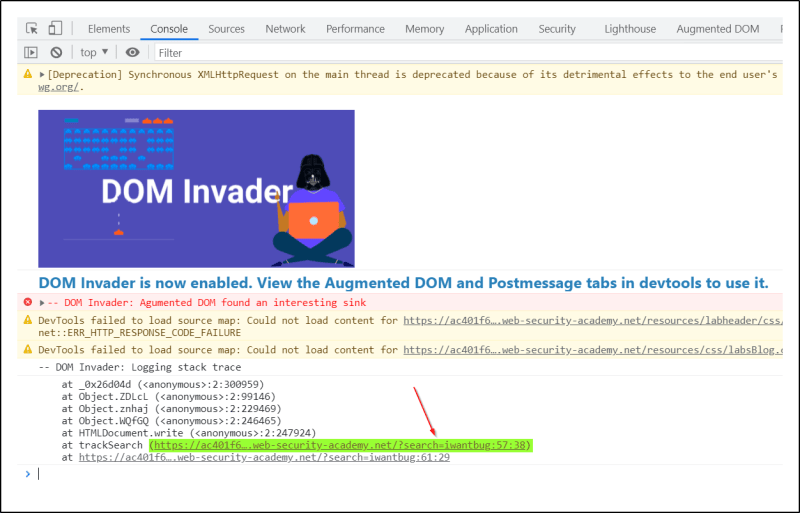800x513 pixels.
Task: Show the console sidebar panel icon
Action: tap(31, 53)
